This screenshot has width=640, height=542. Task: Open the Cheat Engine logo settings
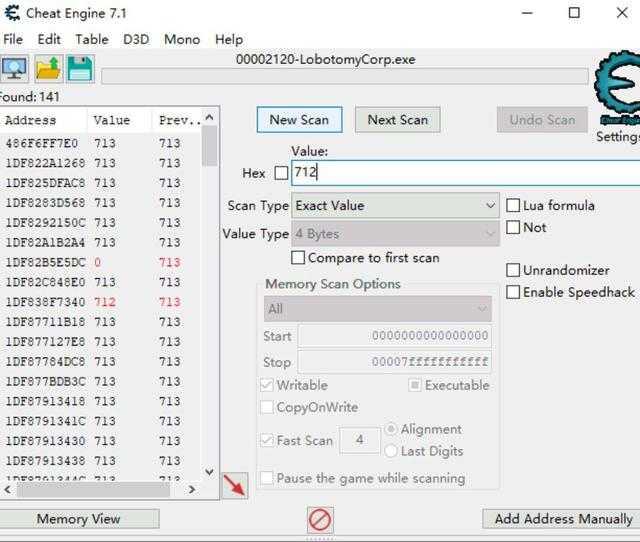pos(617,88)
